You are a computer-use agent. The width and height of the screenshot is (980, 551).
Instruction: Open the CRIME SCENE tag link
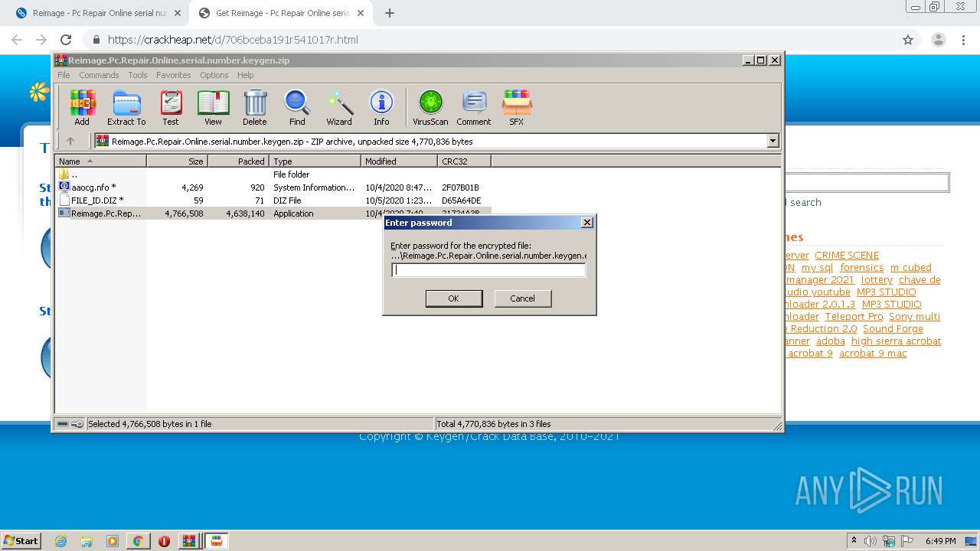[x=847, y=256]
